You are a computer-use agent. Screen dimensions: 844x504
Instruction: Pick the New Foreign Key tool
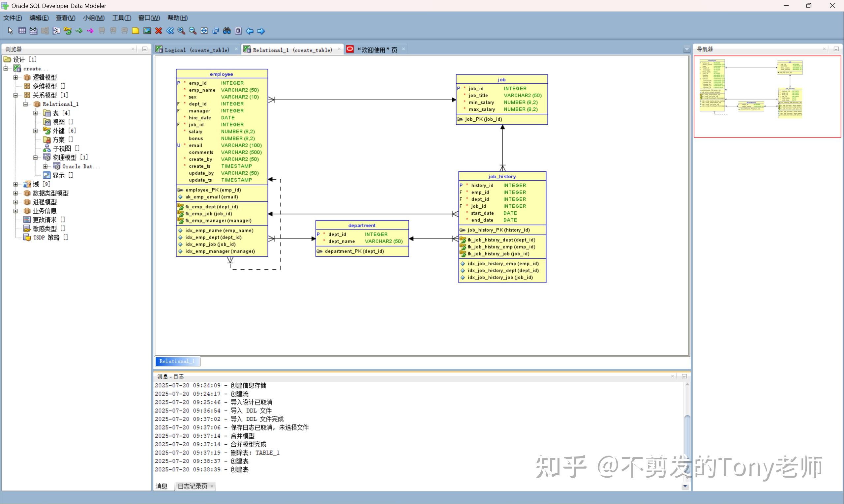click(x=67, y=31)
